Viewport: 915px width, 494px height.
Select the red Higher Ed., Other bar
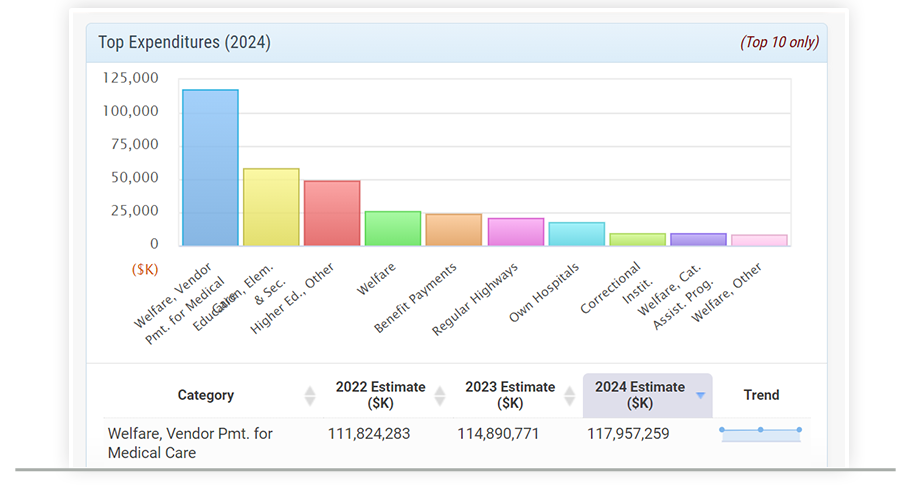(332, 213)
